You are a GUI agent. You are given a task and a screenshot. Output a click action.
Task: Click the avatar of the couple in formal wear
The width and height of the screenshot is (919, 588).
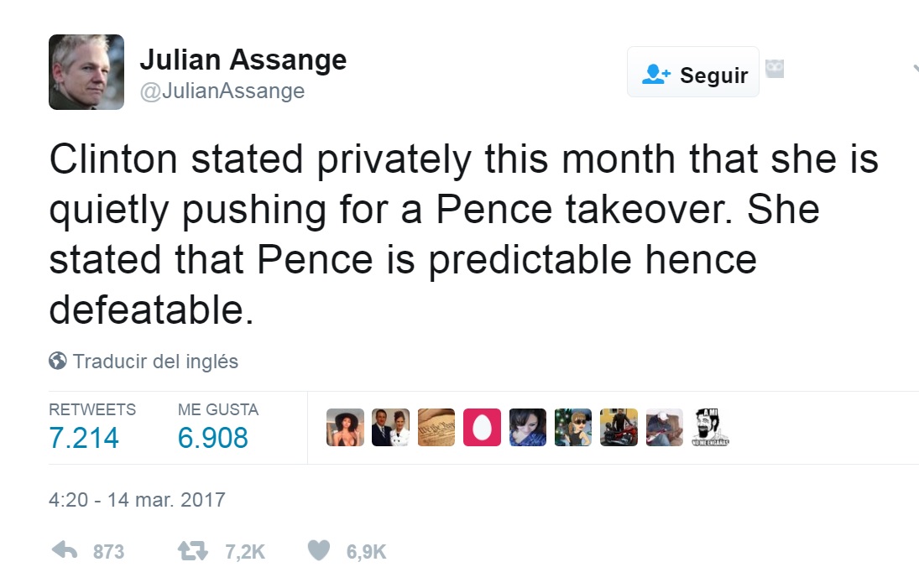tap(390, 428)
